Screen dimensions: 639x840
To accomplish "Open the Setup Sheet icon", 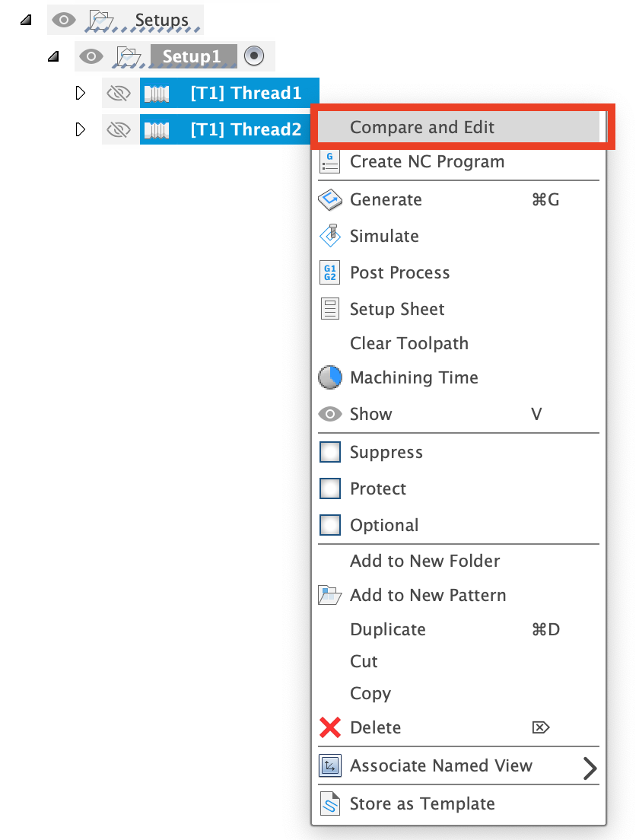I will coord(329,309).
